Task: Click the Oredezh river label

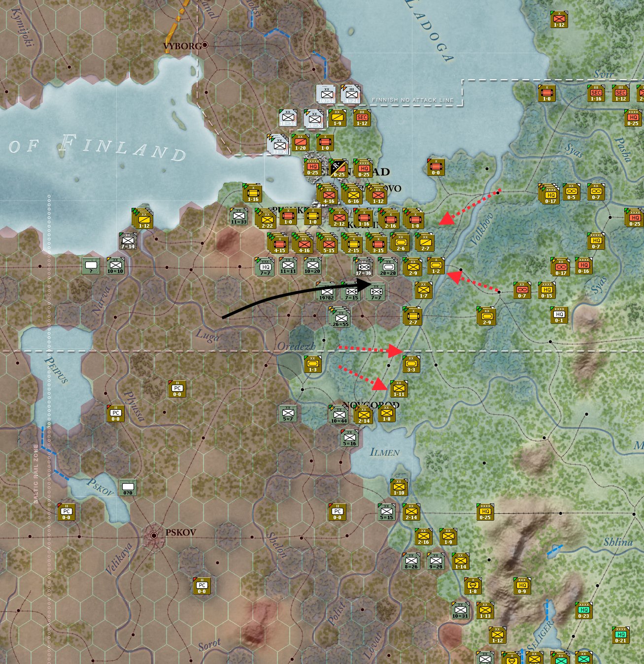Action: [x=296, y=346]
